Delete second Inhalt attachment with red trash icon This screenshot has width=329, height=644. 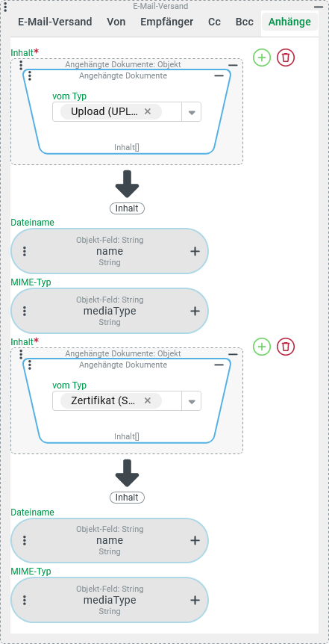pos(286,347)
